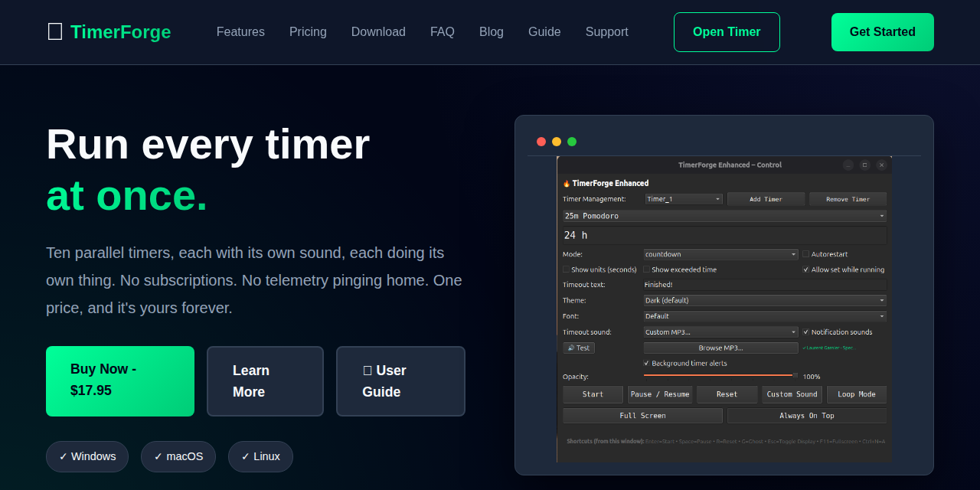Toggle the Autorestart checkbox
This screenshot has height=490, width=980.
pos(805,254)
